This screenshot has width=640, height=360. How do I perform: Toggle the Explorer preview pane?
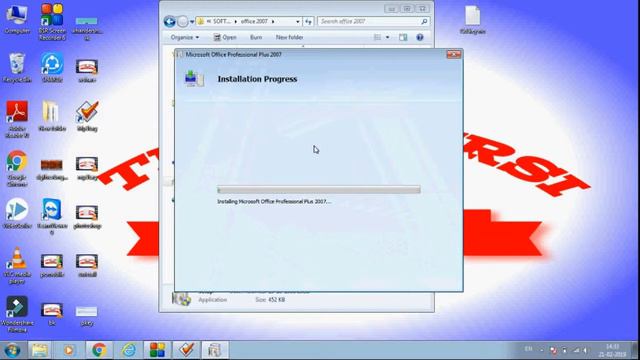pyautogui.click(x=403, y=37)
